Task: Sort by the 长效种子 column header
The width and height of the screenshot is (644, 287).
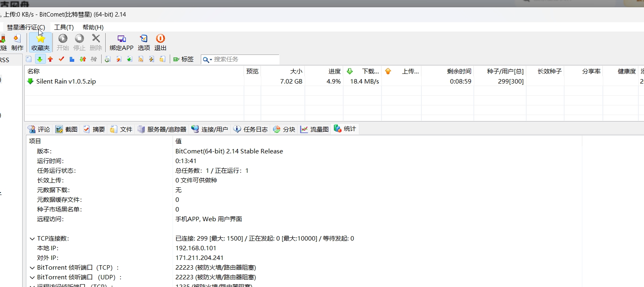Action: tap(545, 71)
